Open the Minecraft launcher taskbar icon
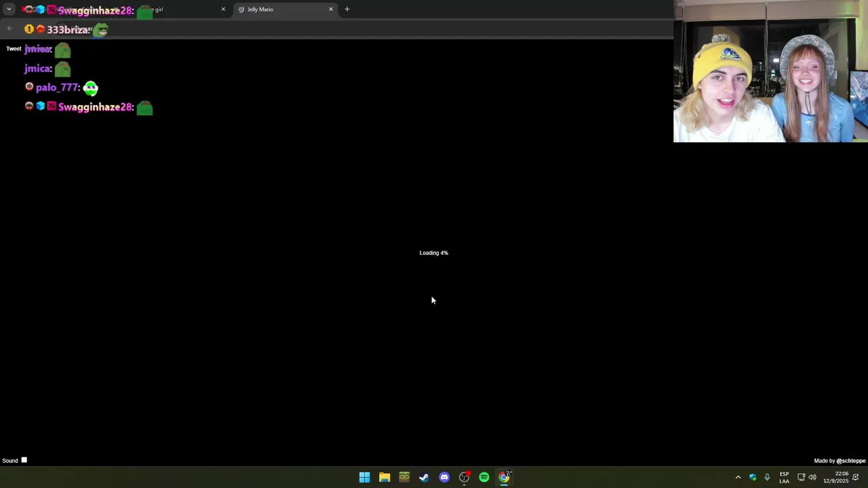The width and height of the screenshot is (868, 488). click(404, 477)
